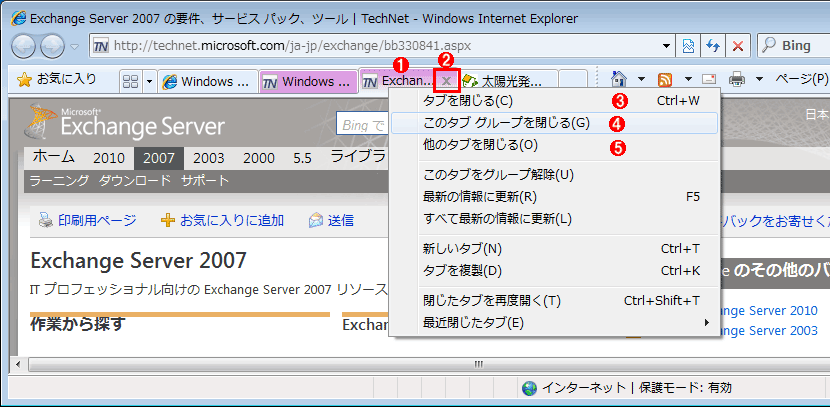Choose 閉じたタブを再度開く(T)
Viewport: 830px width, 407px height.
coord(554,301)
